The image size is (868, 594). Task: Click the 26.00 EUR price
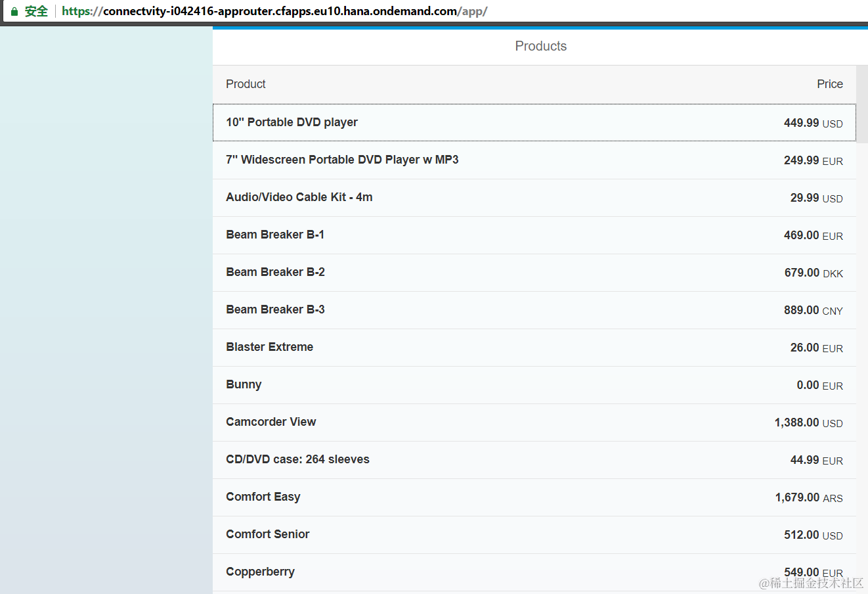coord(816,348)
